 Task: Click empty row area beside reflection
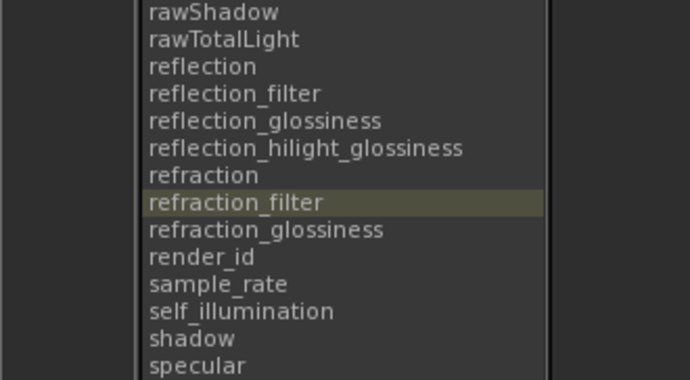[400, 67]
